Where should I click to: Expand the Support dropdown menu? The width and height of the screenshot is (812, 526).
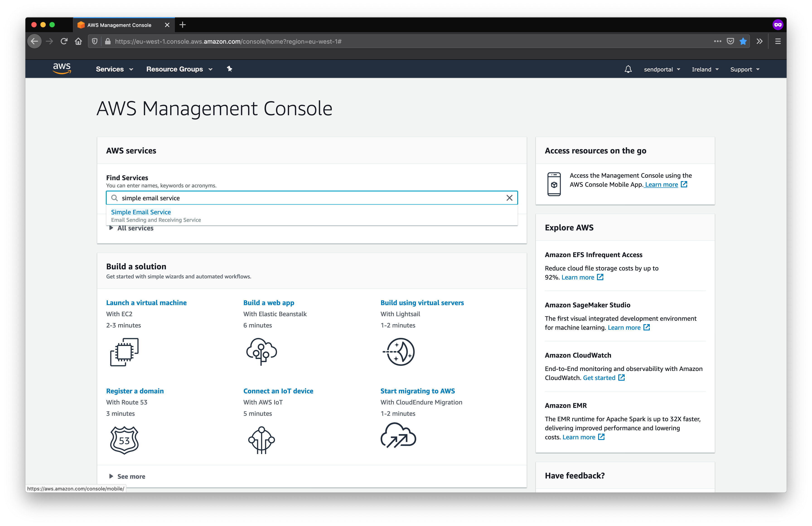744,69
